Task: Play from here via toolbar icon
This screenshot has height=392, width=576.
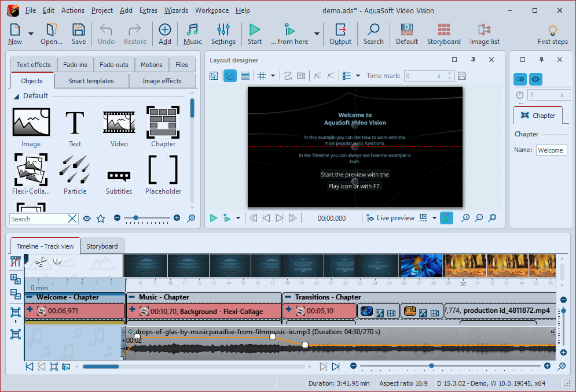Action: [289, 34]
